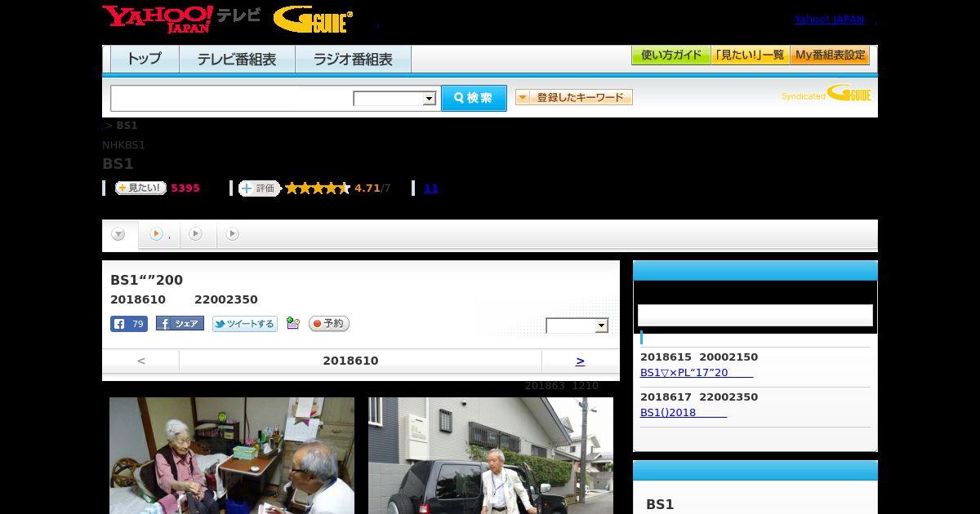
Task: Click the white input box in the sidebar panel
Action: 755,316
